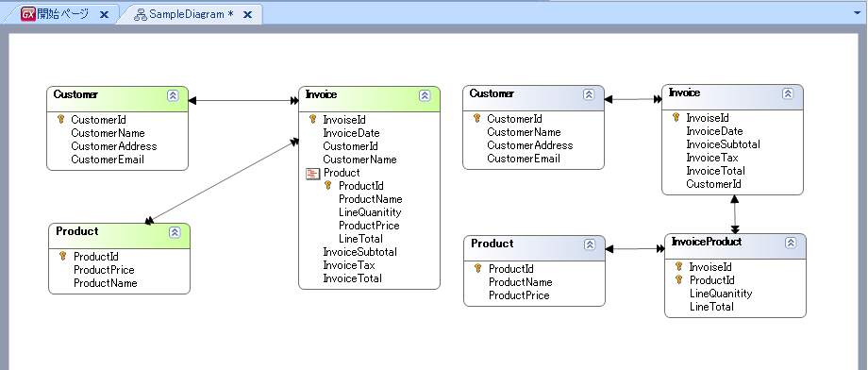Viewport: 868px width, 370px height.
Task: Switch to the 開始ページ tab
Action: point(62,14)
